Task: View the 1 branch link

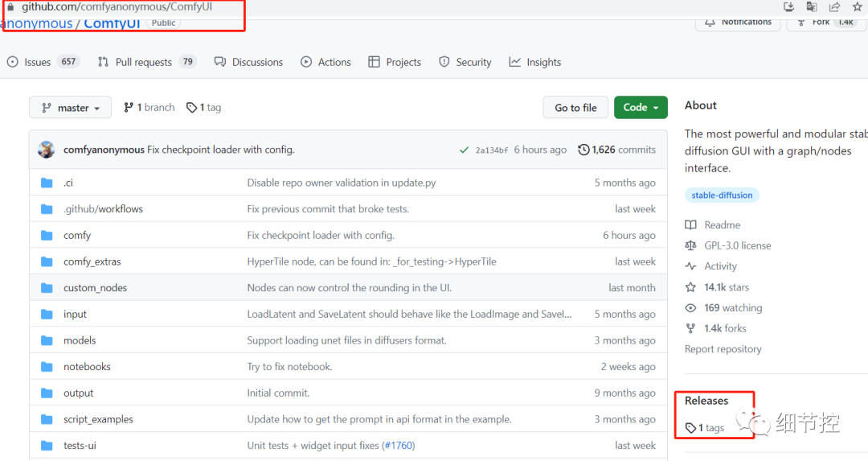Action: (149, 108)
